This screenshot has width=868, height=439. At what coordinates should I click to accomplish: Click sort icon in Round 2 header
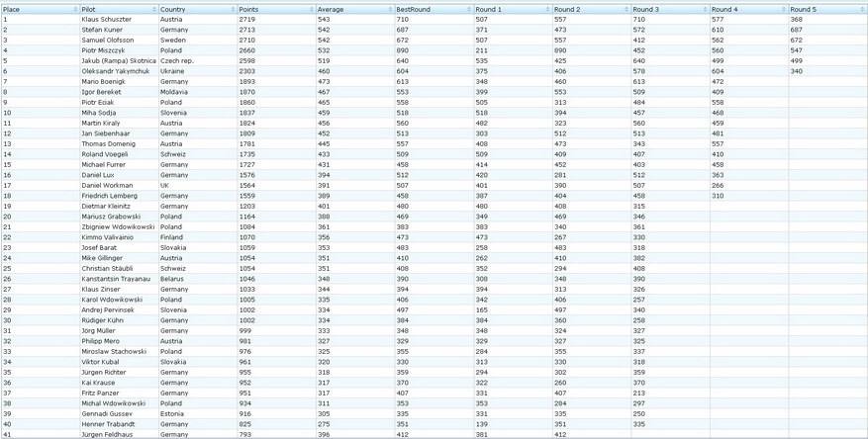click(x=626, y=9)
